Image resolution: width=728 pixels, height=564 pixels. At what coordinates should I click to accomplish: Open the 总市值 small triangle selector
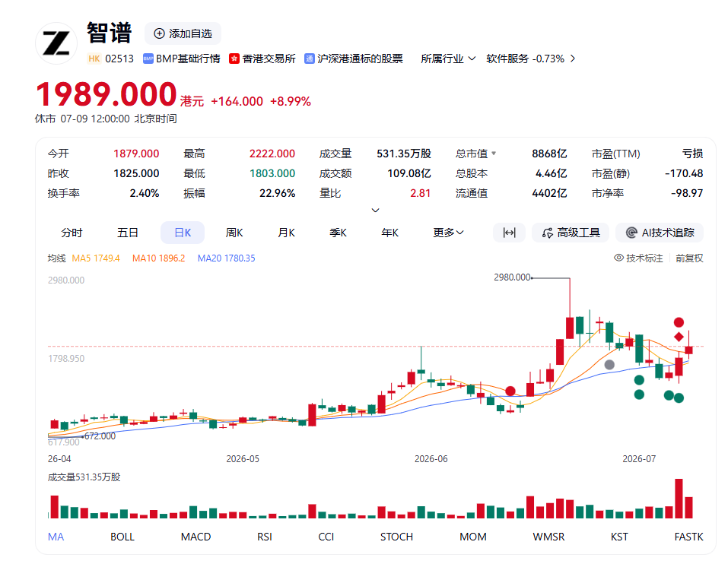[494, 153]
